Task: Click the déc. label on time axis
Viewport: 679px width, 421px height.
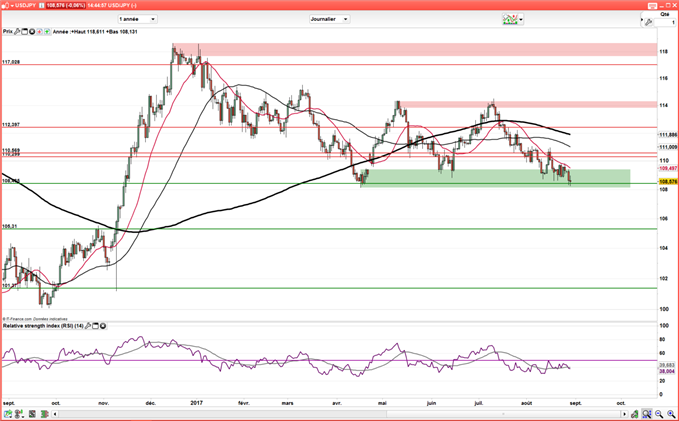Action: (x=150, y=403)
